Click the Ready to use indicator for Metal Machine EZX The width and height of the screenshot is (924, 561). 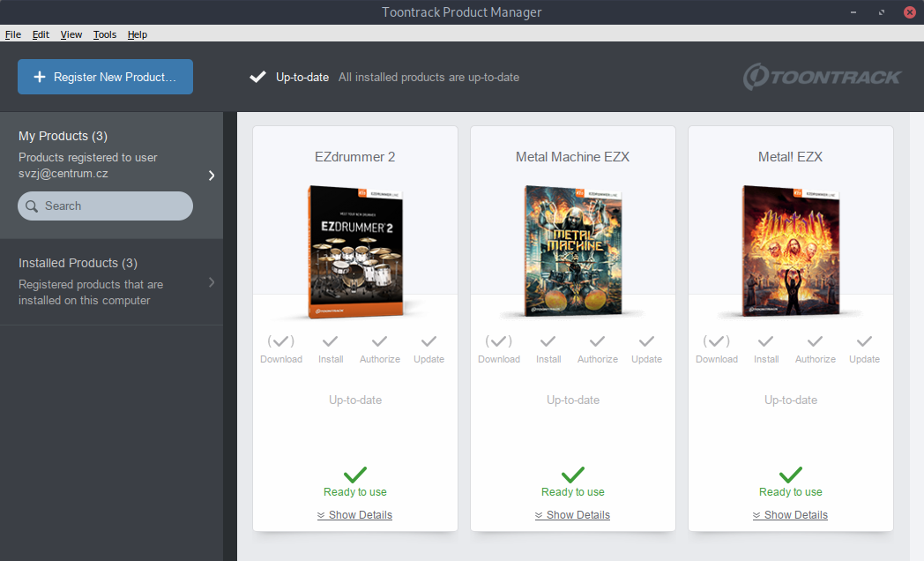tap(572, 473)
